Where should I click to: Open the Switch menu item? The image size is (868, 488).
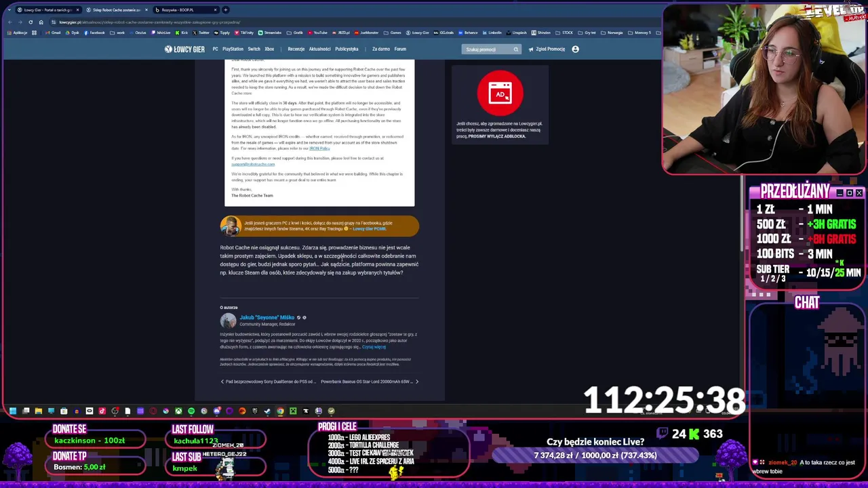254,49
